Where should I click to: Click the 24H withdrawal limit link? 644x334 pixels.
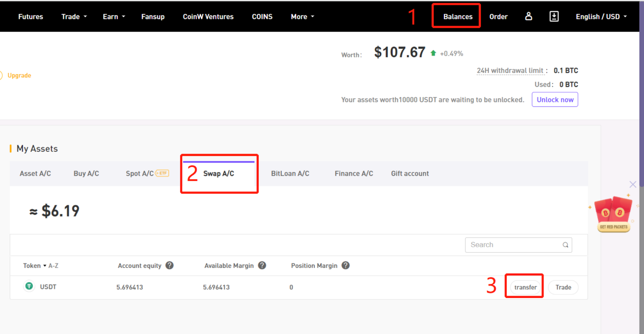tap(510, 71)
